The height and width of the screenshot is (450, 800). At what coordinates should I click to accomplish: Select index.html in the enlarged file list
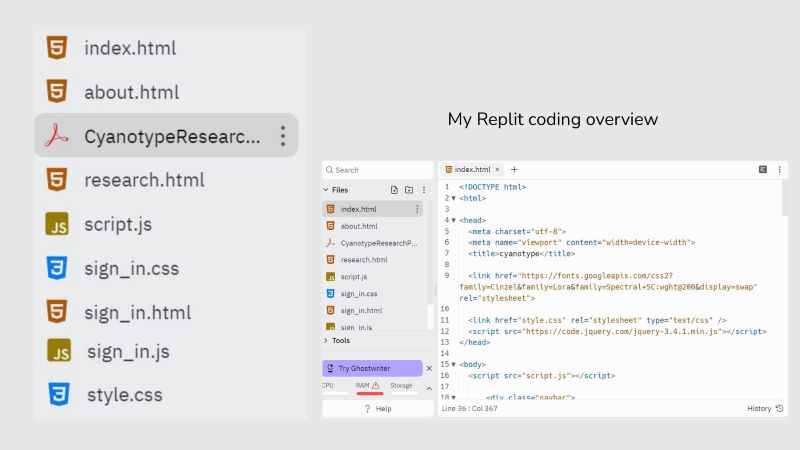pyautogui.click(x=130, y=48)
